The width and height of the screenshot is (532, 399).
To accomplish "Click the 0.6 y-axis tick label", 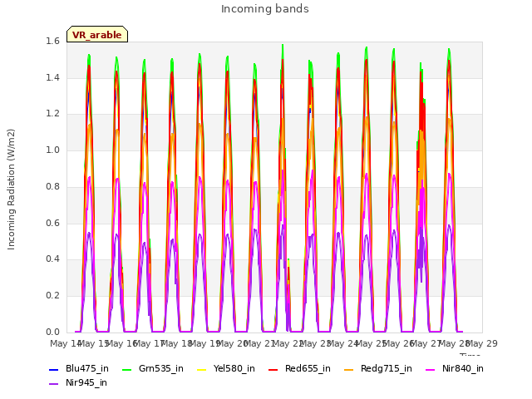I will tap(52, 223).
